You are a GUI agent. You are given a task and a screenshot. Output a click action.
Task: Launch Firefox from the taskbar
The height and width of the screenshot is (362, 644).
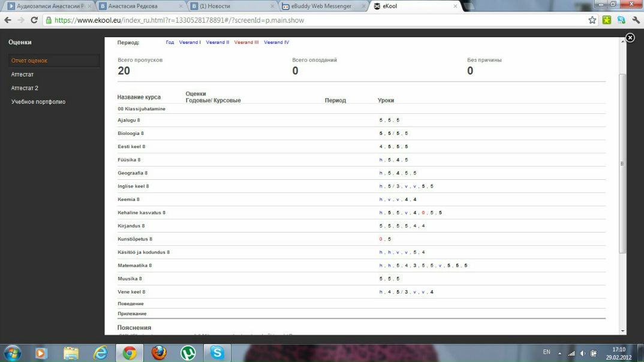159,352
